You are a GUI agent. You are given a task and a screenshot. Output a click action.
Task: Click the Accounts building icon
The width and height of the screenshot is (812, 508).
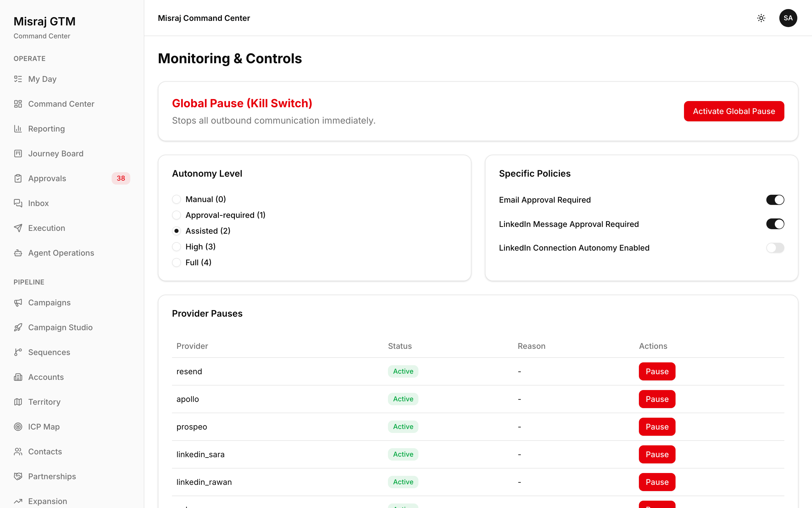[x=18, y=377]
